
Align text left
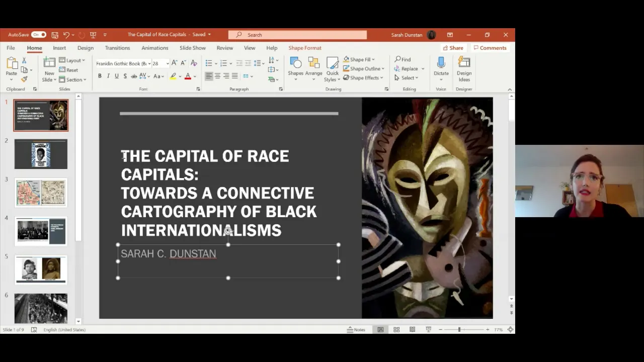(209, 76)
